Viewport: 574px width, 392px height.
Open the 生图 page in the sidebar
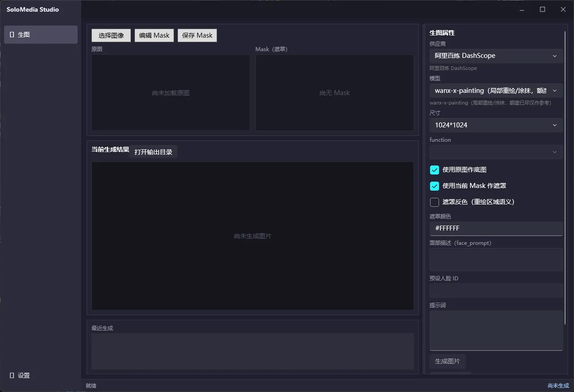41,35
